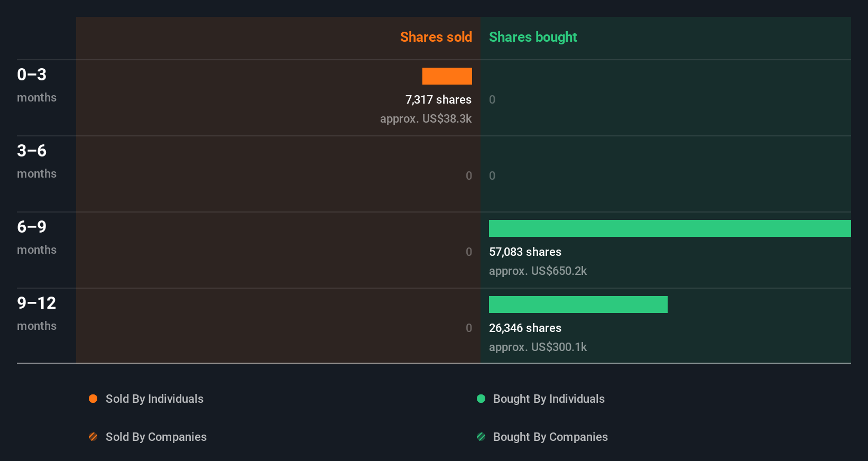Select the Sold By Individuals legend label

pos(154,399)
